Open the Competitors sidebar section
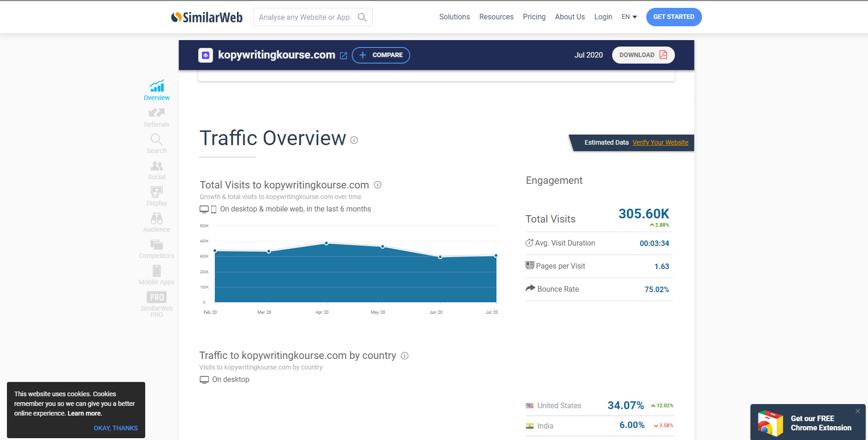 coord(157,249)
